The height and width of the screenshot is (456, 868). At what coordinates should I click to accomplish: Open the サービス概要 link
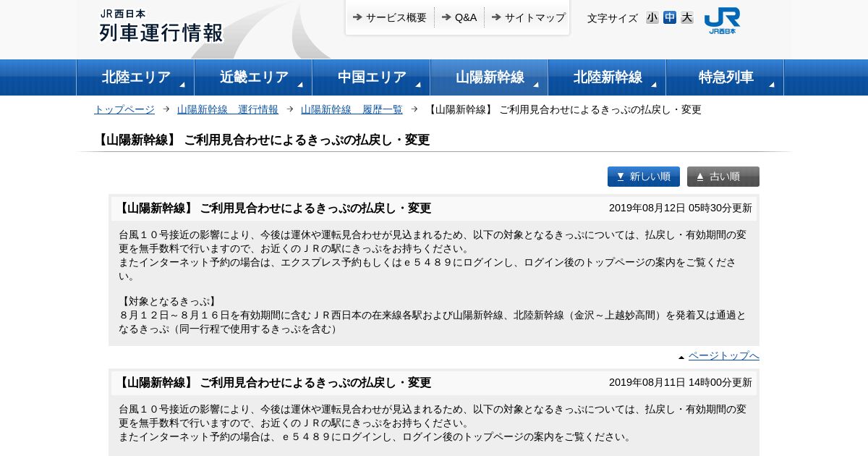click(x=390, y=17)
